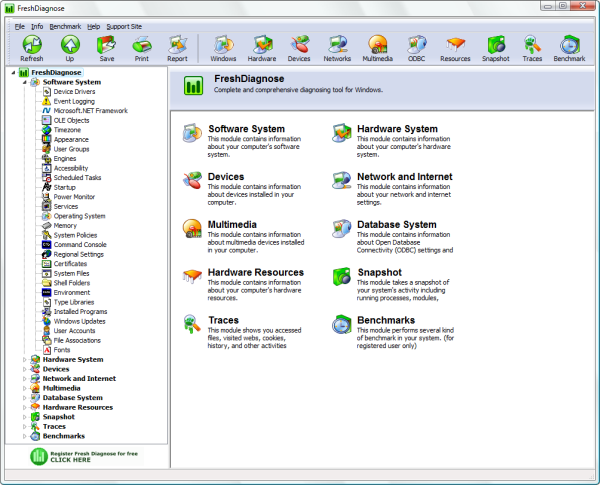Expand the Network and Internet tree node

point(25,379)
